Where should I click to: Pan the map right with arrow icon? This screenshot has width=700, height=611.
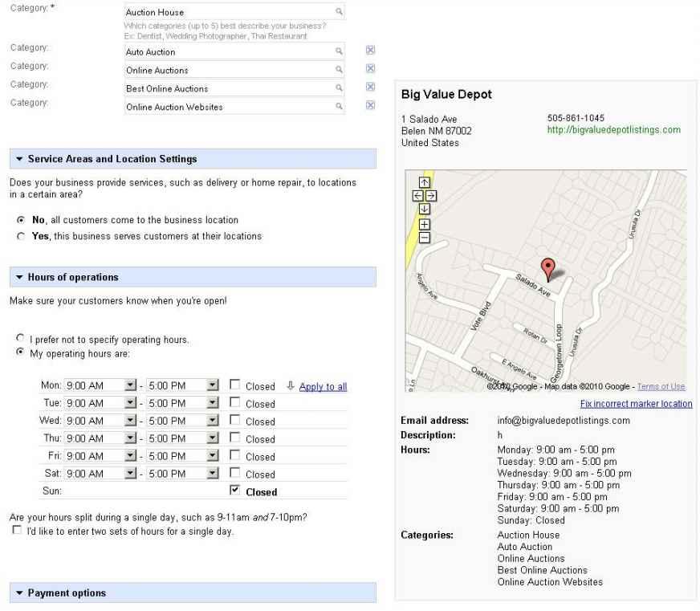tap(431, 195)
